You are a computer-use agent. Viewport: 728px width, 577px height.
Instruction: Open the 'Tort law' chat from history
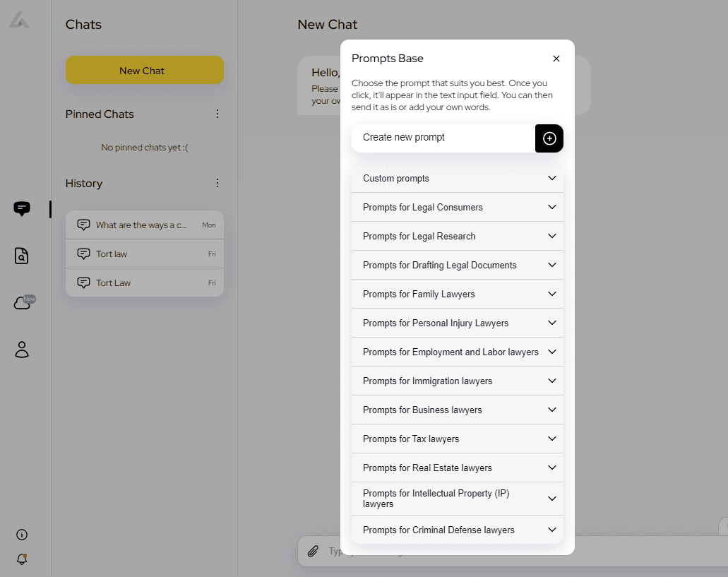point(144,254)
